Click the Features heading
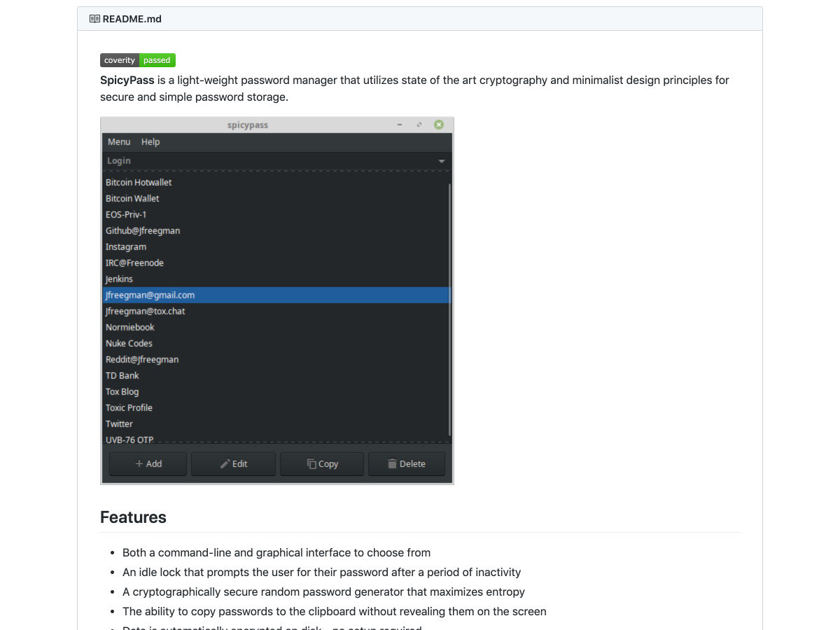Viewport: 840px width, 630px height. click(x=133, y=517)
